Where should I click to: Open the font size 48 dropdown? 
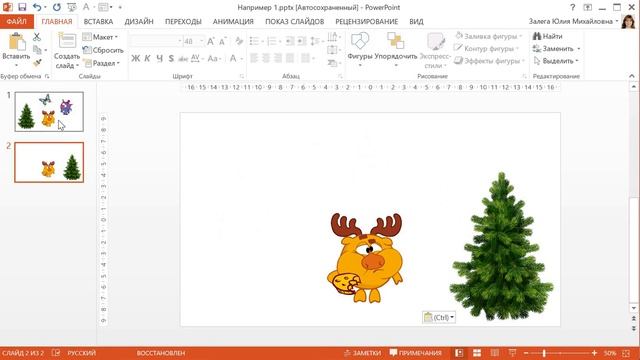pos(201,41)
